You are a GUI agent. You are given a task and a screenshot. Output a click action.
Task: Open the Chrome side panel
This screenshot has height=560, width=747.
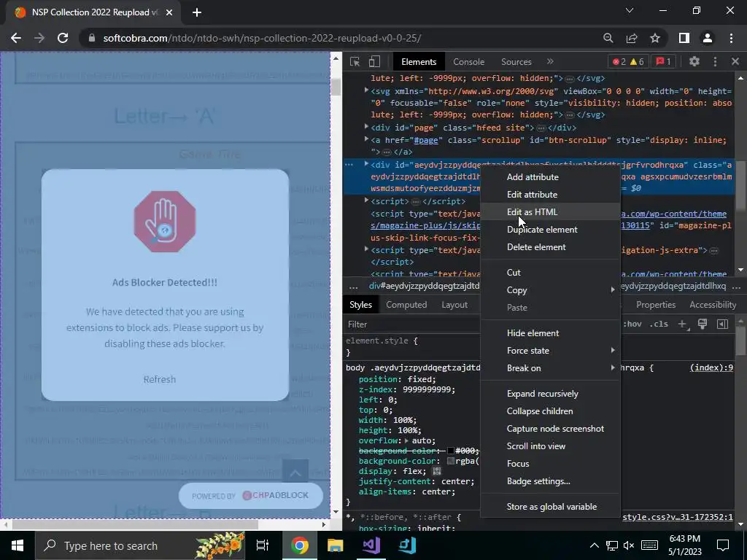click(684, 38)
